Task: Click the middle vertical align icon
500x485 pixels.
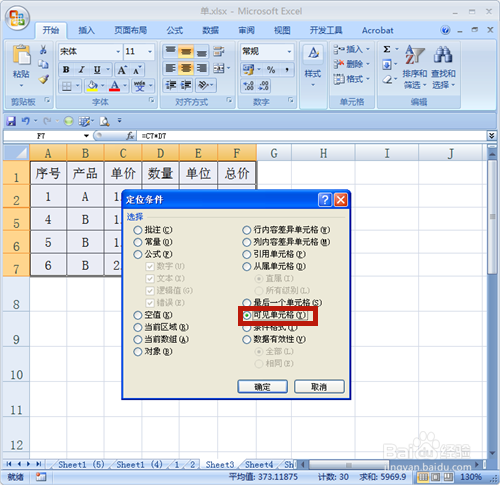Action: [x=186, y=52]
